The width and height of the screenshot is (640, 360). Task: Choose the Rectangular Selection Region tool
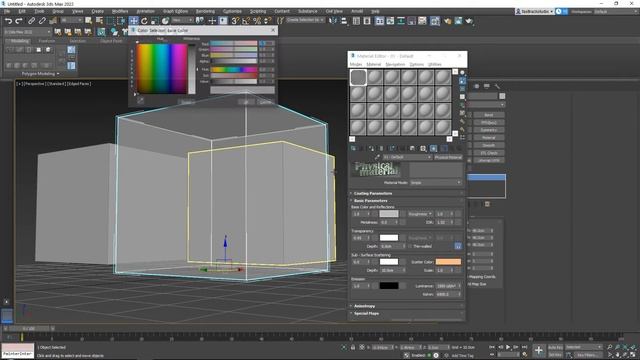tap(110, 21)
